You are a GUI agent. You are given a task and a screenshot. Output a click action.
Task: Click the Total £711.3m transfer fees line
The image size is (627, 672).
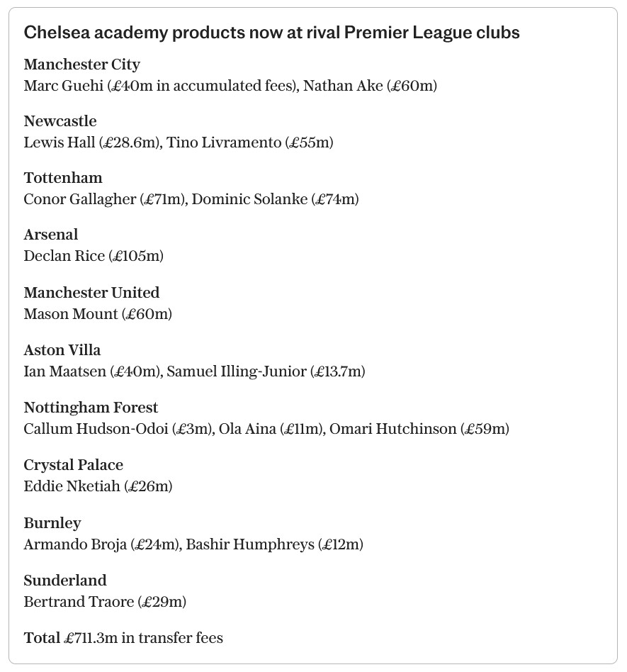pyautogui.click(x=123, y=638)
